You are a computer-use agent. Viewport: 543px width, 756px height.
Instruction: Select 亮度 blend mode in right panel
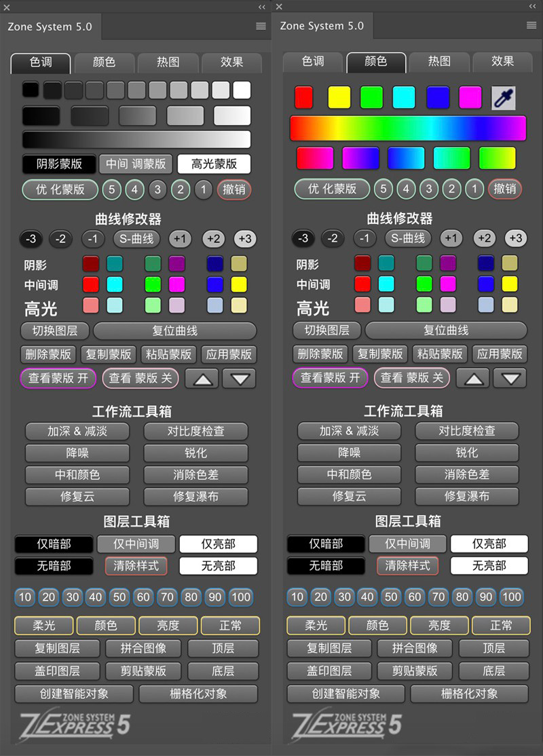click(x=439, y=625)
